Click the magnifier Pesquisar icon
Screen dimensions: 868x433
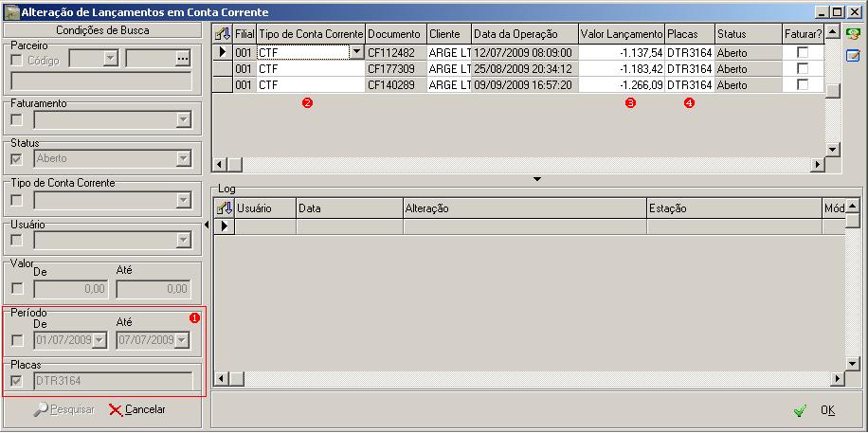pos(41,409)
